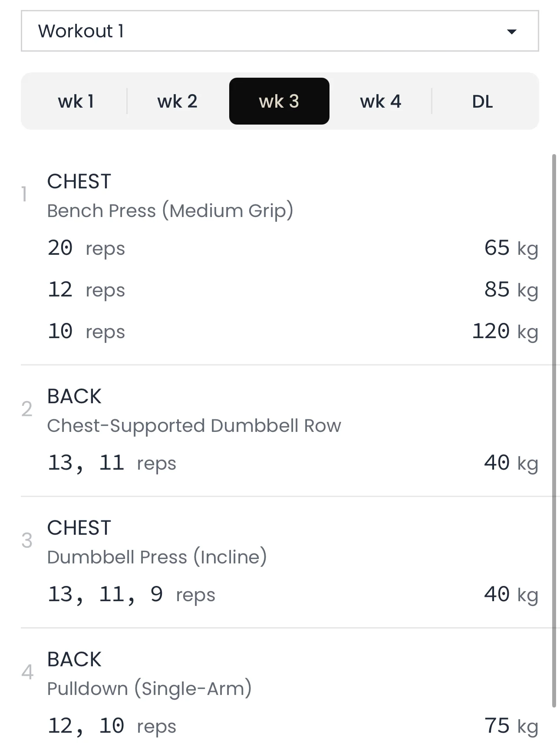Open the Chest-Supported Dumbbell Row exercise
This screenshot has height=754, width=560.
pos(194,426)
